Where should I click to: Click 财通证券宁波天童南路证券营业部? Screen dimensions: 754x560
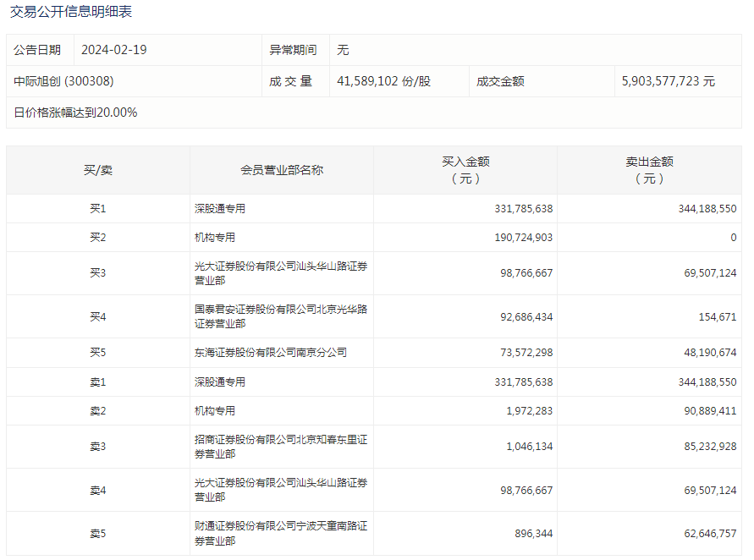(x=281, y=534)
